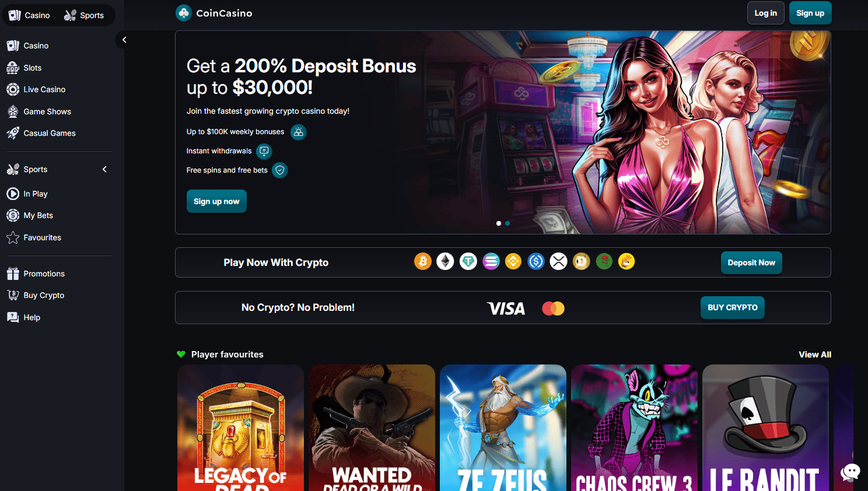The image size is (868, 491).
Task: Switch to the second banner slide dot
Action: click(x=508, y=223)
